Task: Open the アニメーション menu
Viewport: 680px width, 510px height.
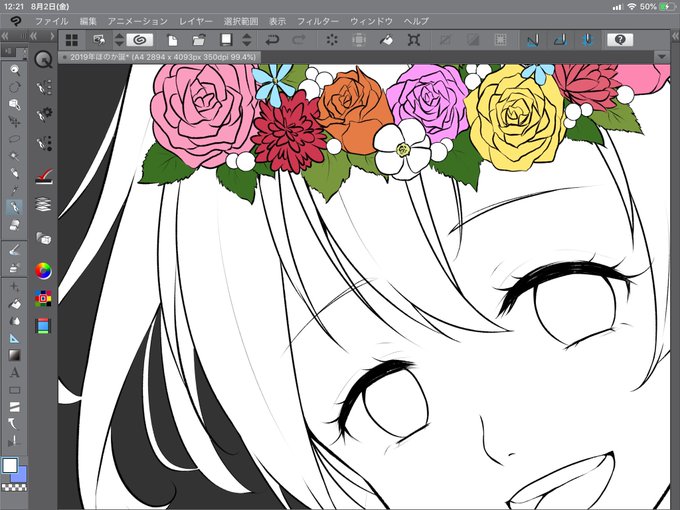Action: [x=137, y=21]
